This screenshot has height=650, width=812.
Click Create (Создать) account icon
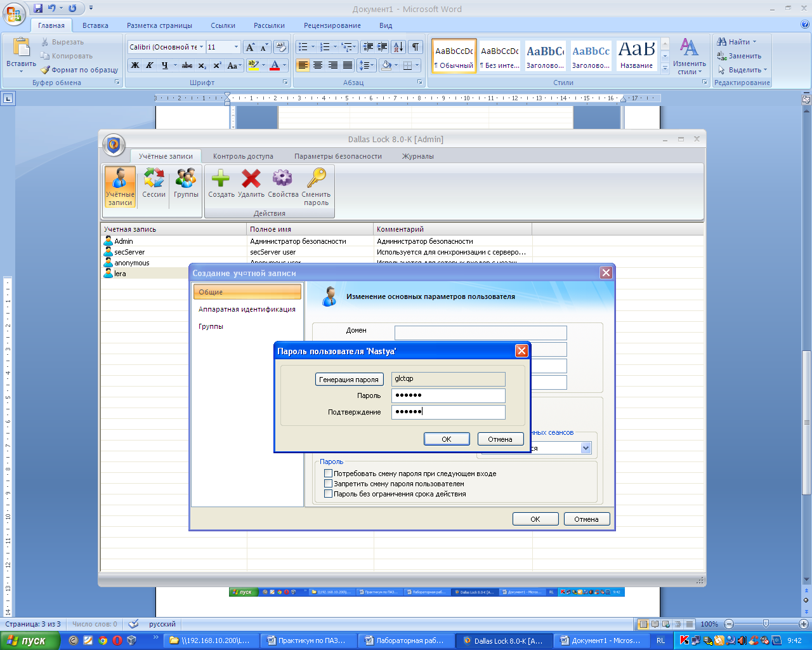221,184
